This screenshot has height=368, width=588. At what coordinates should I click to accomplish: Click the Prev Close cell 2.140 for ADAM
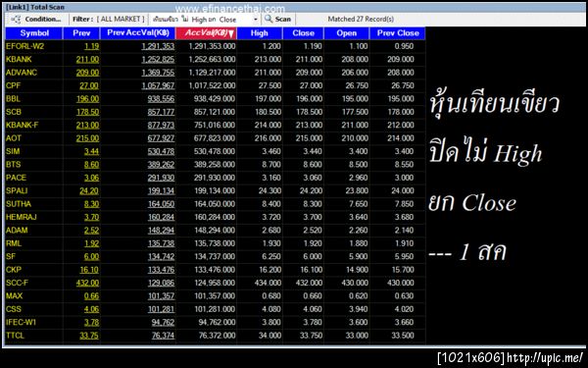404,231
